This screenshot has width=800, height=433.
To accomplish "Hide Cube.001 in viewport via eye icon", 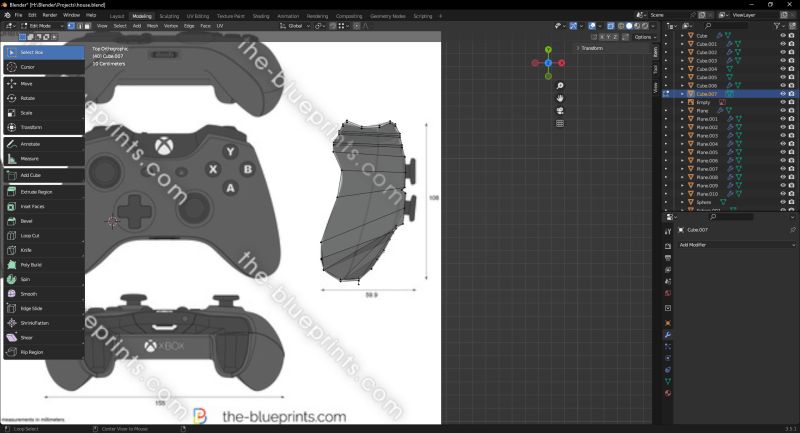I will point(783,44).
